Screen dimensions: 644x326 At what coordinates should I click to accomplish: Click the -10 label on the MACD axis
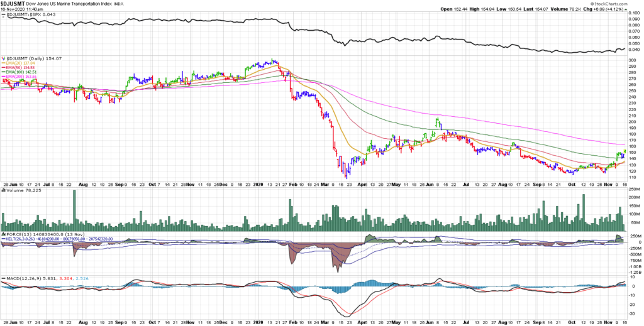pos(632,296)
